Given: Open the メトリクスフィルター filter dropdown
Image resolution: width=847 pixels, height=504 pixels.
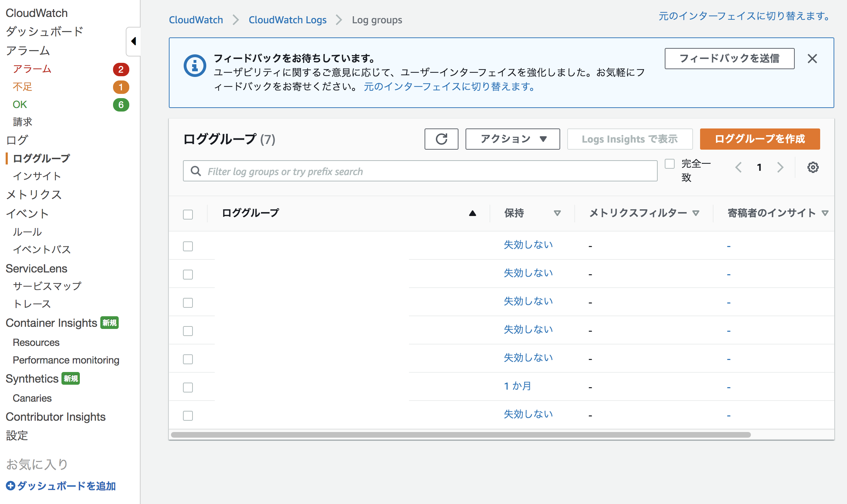Looking at the screenshot, I should [x=695, y=213].
